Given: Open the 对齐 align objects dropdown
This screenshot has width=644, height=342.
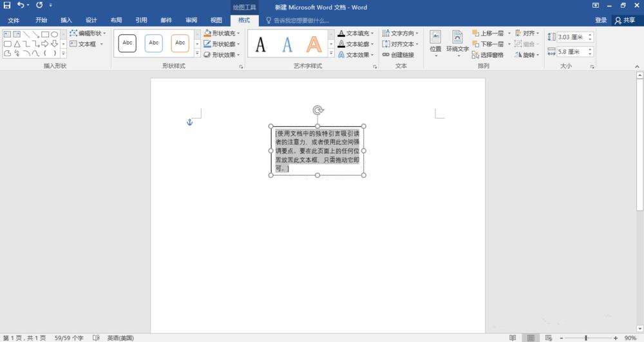Looking at the screenshot, I should click(527, 33).
